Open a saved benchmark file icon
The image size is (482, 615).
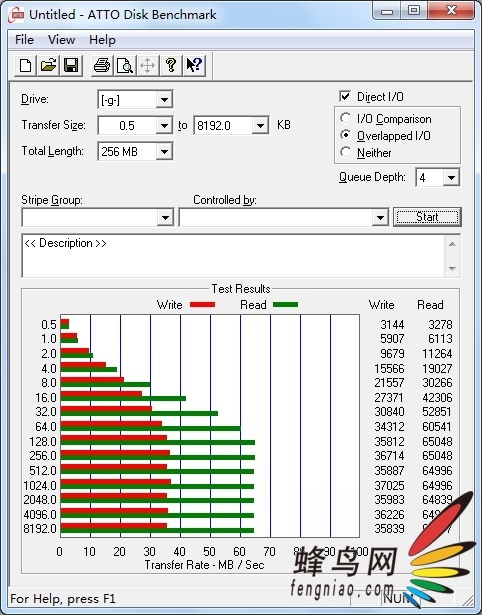click(48, 65)
